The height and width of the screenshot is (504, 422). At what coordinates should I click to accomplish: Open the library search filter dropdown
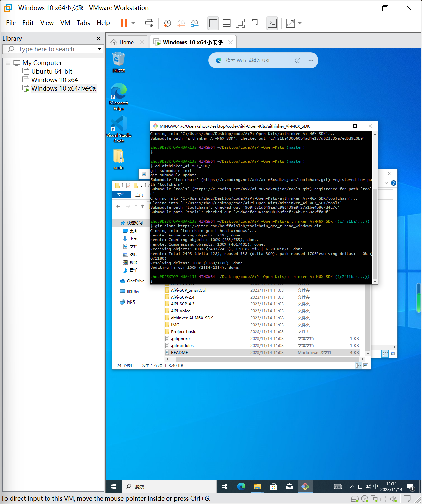pos(99,49)
